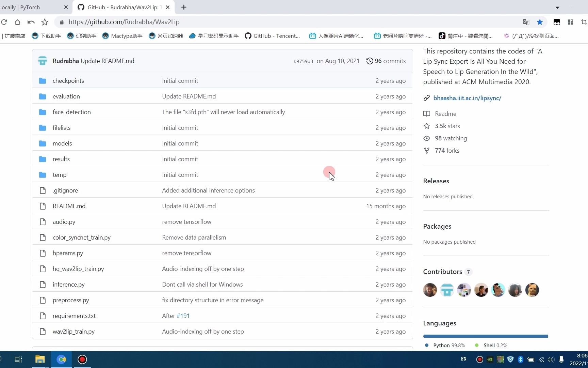
Task: Open the dark rounded extension icon in toolbar
Action: click(x=557, y=22)
